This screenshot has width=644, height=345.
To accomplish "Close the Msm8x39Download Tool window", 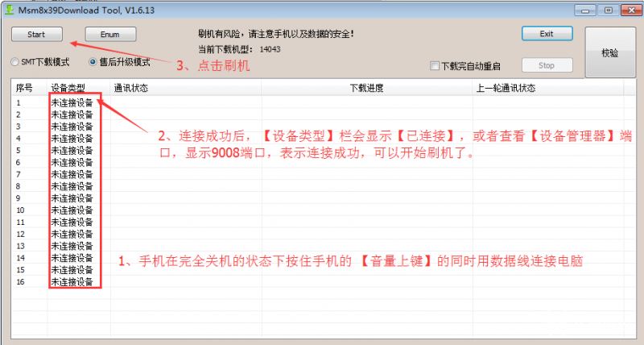I will pyautogui.click(x=632, y=10).
